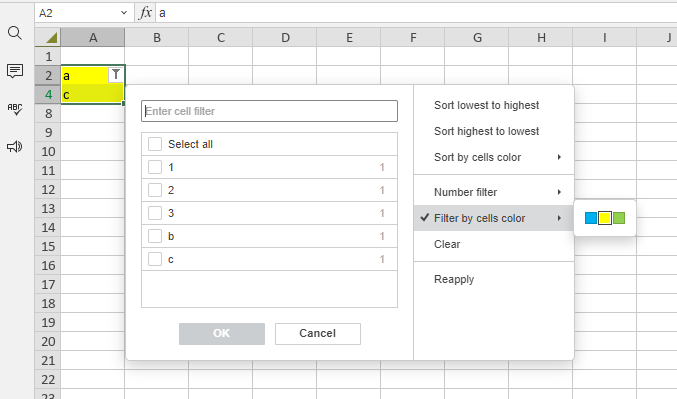677x399 pixels.
Task: Check the box for value 3
Action: (x=155, y=213)
